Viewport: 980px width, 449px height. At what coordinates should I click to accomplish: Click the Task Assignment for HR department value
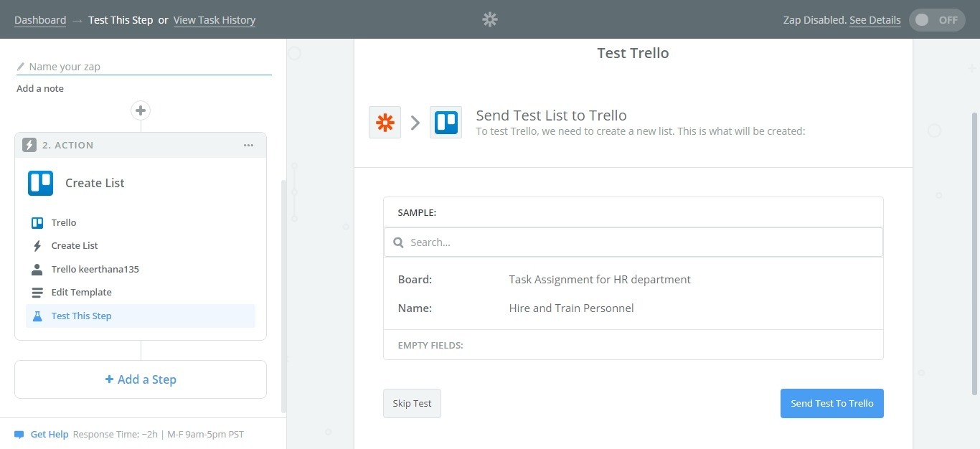pyautogui.click(x=600, y=280)
